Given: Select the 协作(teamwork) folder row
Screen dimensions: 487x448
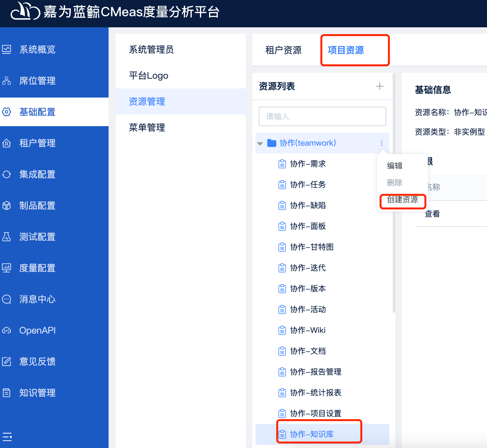Looking at the screenshot, I should point(322,143).
